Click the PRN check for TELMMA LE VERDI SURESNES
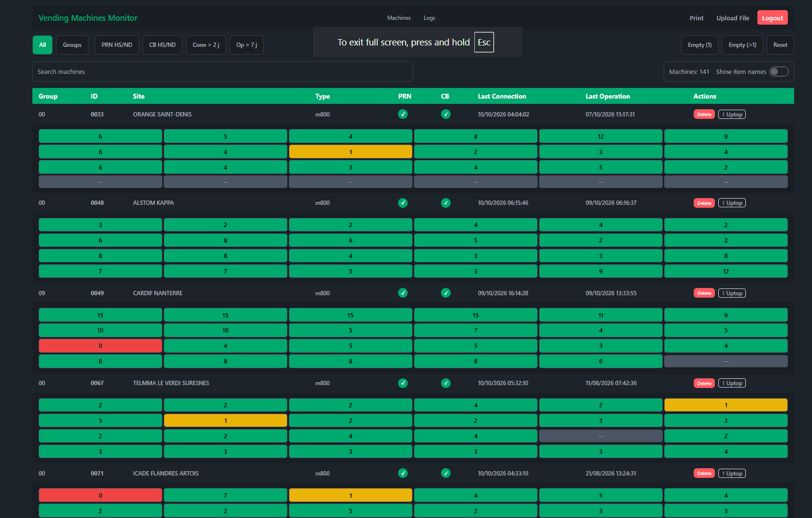Image resolution: width=812 pixels, height=518 pixels. click(402, 383)
